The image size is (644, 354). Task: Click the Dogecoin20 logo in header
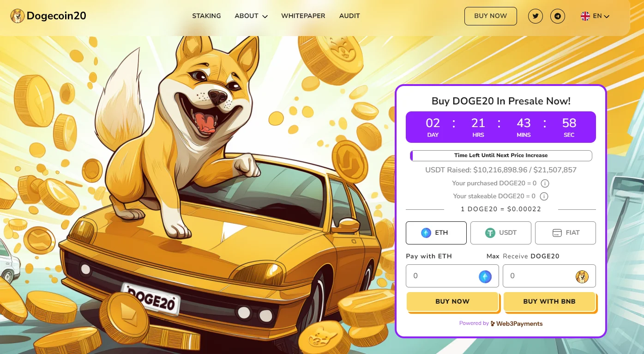coord(48,16)
